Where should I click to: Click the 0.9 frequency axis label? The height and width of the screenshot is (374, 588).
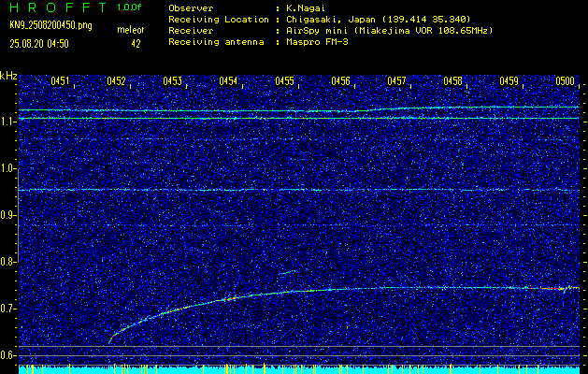pyautogui.click(x=8, y=215)
